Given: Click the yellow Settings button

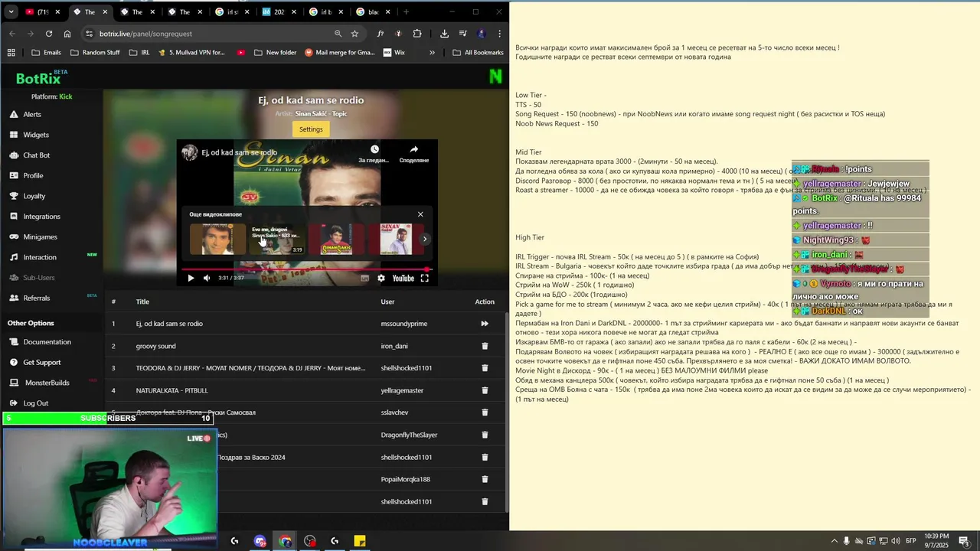Looking at the screenshot, I should pos(311,129).
